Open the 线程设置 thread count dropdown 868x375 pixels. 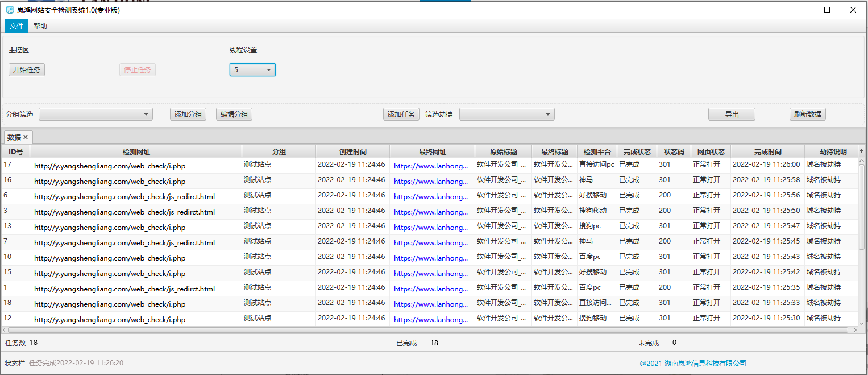coord(252,70)
